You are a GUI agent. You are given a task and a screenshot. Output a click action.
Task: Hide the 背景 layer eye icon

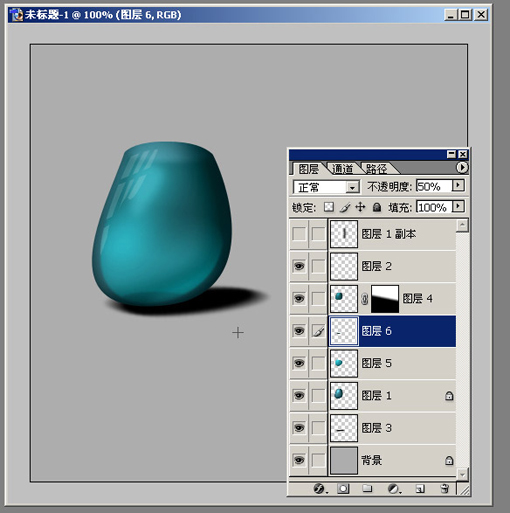(x=299, y=460)
